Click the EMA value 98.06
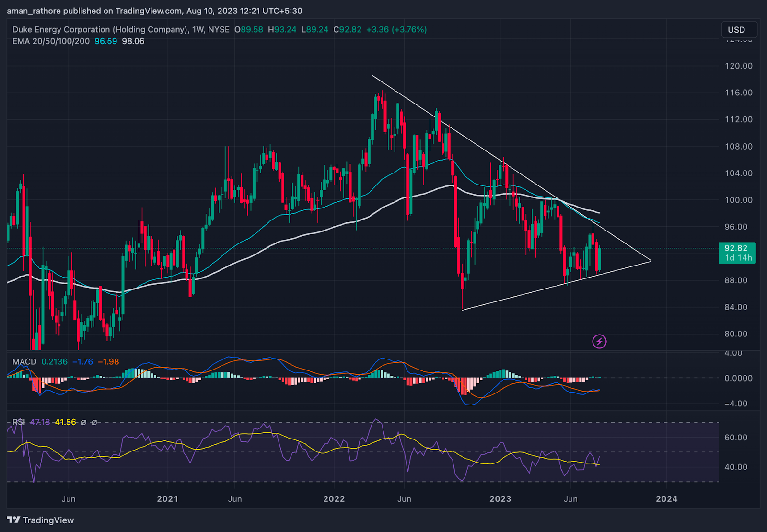 pos(133,41)
